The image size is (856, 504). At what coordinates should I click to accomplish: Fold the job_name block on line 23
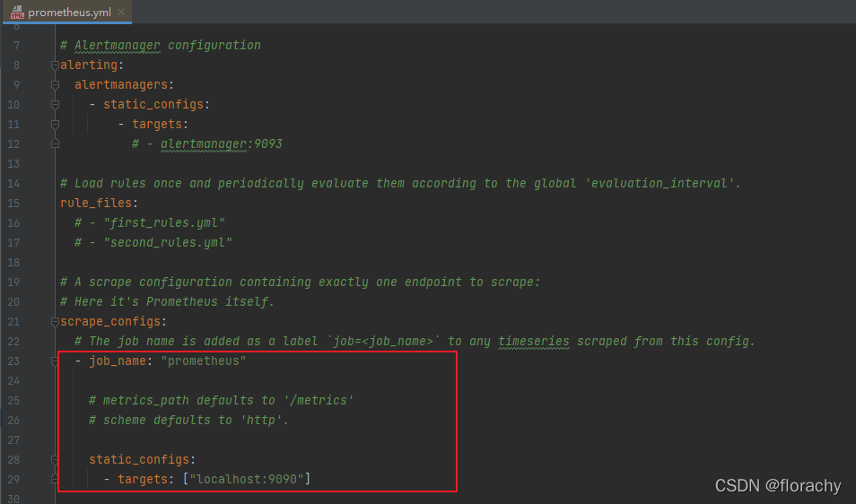[56, 361]
